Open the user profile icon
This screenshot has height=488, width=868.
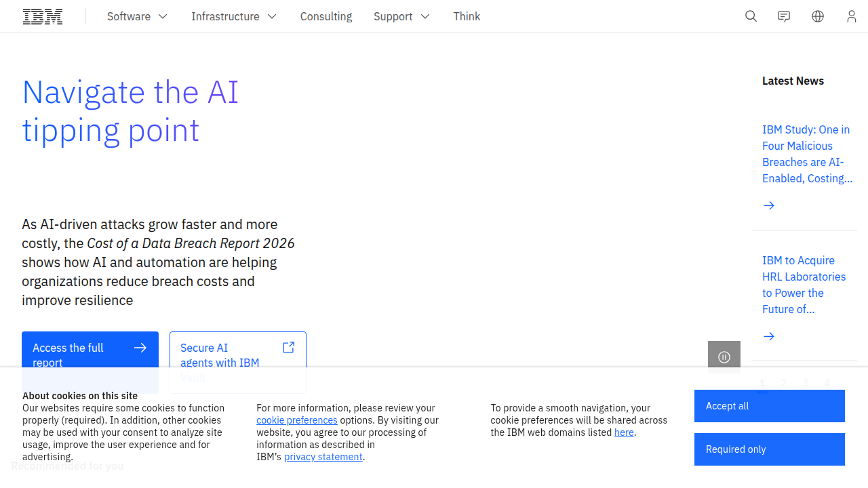tap(852, 16)
